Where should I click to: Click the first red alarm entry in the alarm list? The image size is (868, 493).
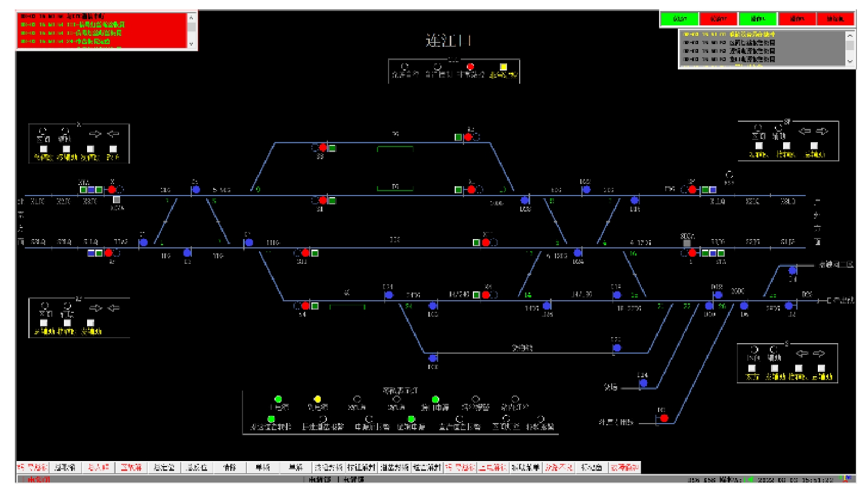(63, 17)
